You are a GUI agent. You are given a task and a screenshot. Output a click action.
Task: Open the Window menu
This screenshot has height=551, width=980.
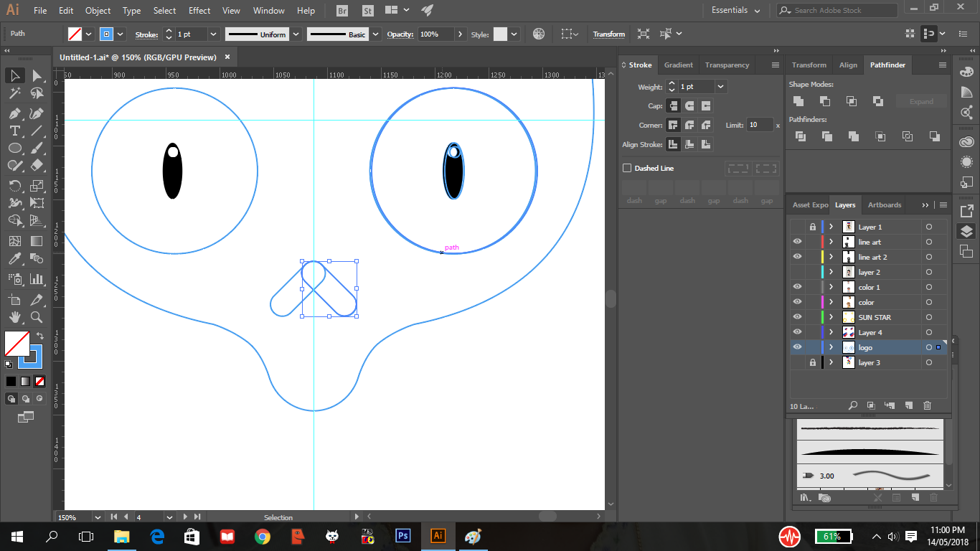coord(269,11)
